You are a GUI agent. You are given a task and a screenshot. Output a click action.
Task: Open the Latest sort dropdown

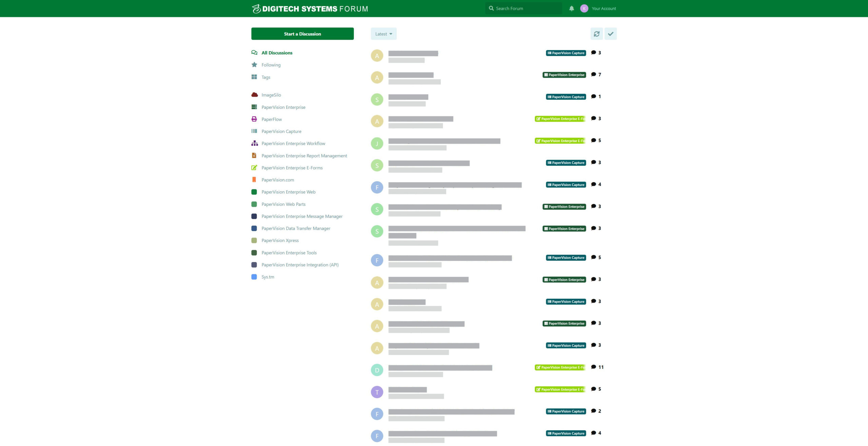(383, 34)
